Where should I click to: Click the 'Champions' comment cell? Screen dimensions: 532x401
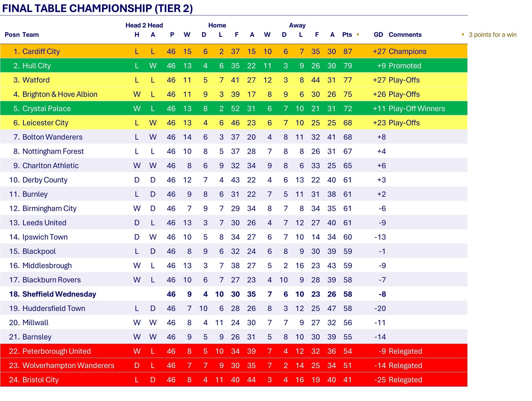click(x=407, y=51)
